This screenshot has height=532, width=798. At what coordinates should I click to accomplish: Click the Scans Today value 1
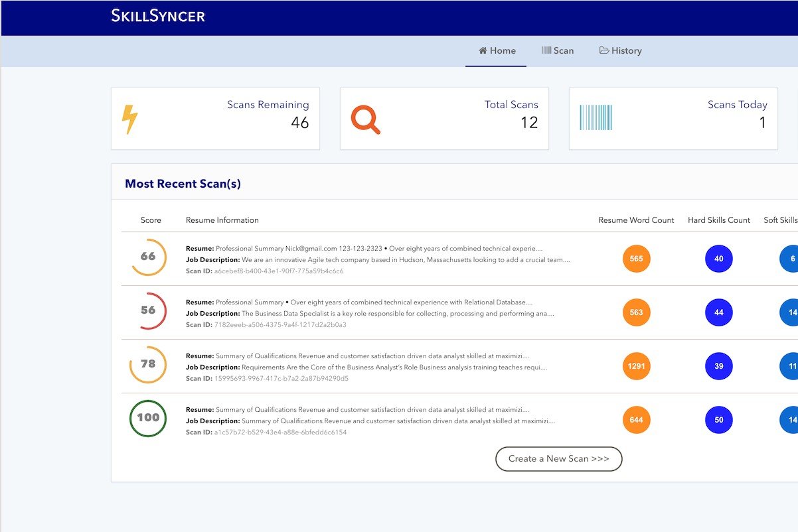(x=763, y=123)
